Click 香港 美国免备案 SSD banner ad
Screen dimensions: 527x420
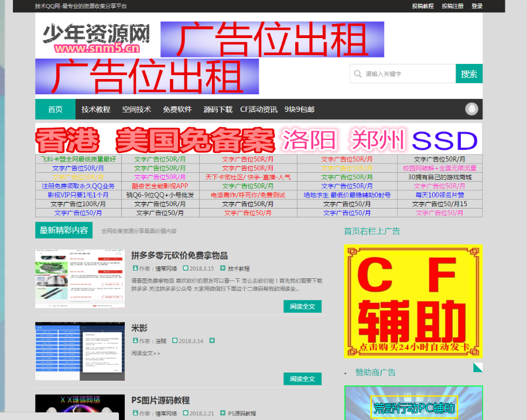coord(259,139)
